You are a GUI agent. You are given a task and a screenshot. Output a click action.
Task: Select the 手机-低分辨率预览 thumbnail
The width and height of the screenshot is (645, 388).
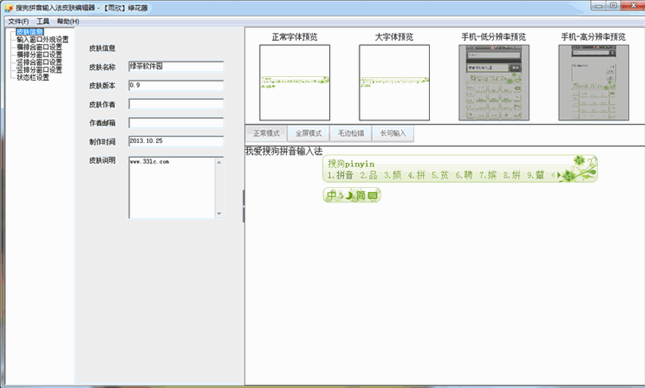coord(494,83)
